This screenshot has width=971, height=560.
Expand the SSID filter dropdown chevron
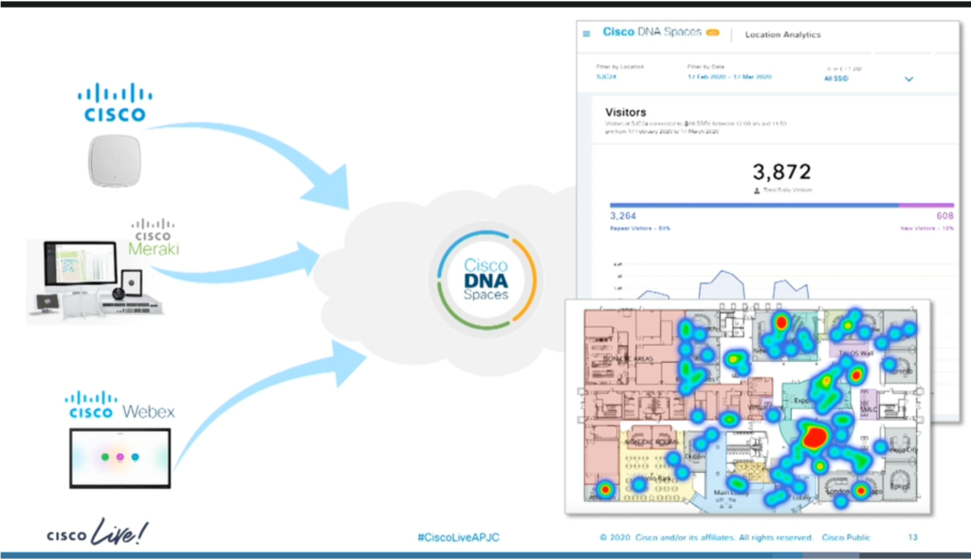908,80
